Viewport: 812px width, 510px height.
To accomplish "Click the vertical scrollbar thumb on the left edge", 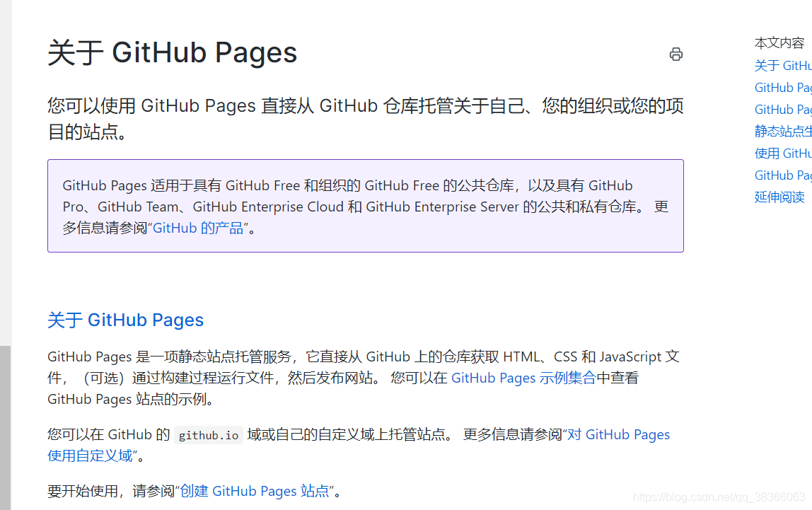I will pyautogui.click(x=5, y=428).
